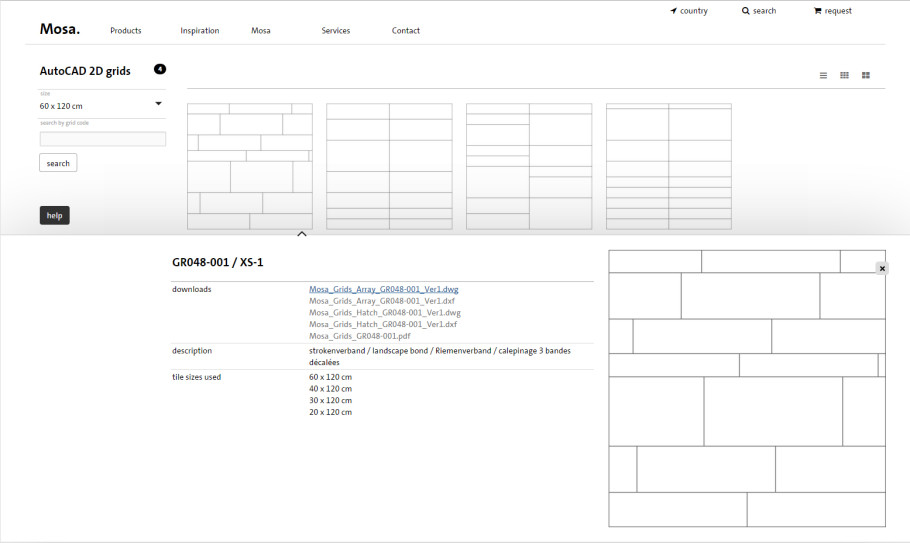This screenshot has width=910, height=543.
Task: Click the request text label in the header
Action: (838, 11)
